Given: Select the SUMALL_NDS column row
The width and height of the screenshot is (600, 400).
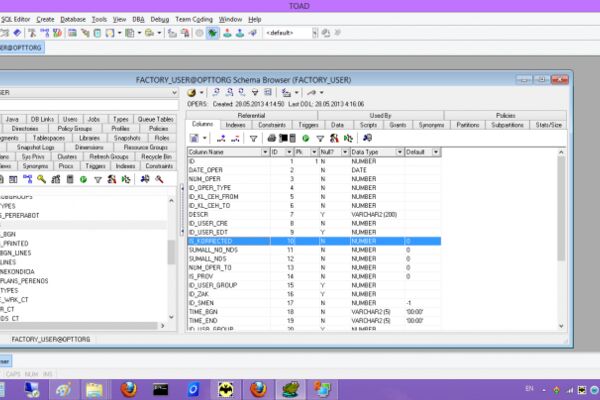Looking at the screenshot, I should click(314, 259).
